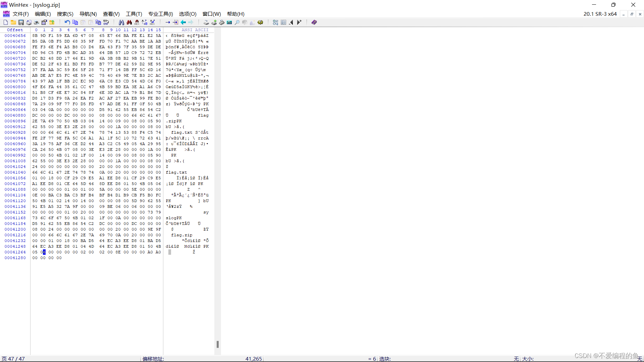This screenshot has height=362, width=644.
Task: Undo the last edit
Action: (67, 22)
